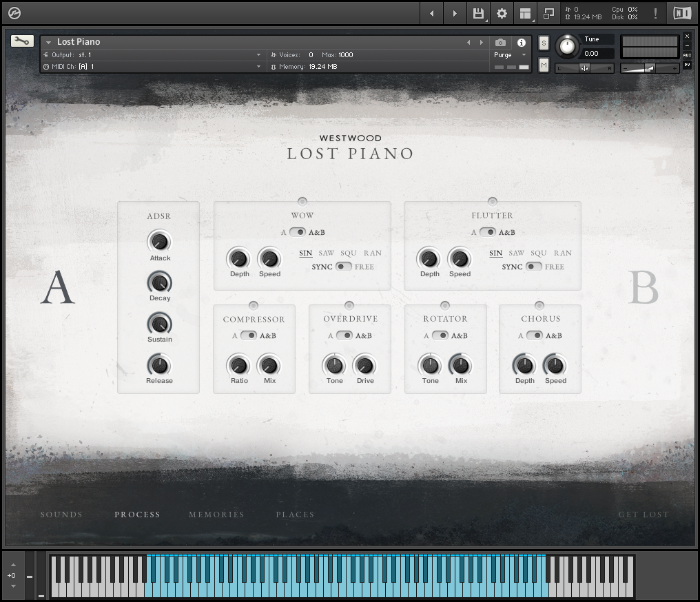Select layer B
Screen dimensions: 700x602
click(x=644, y=287)
